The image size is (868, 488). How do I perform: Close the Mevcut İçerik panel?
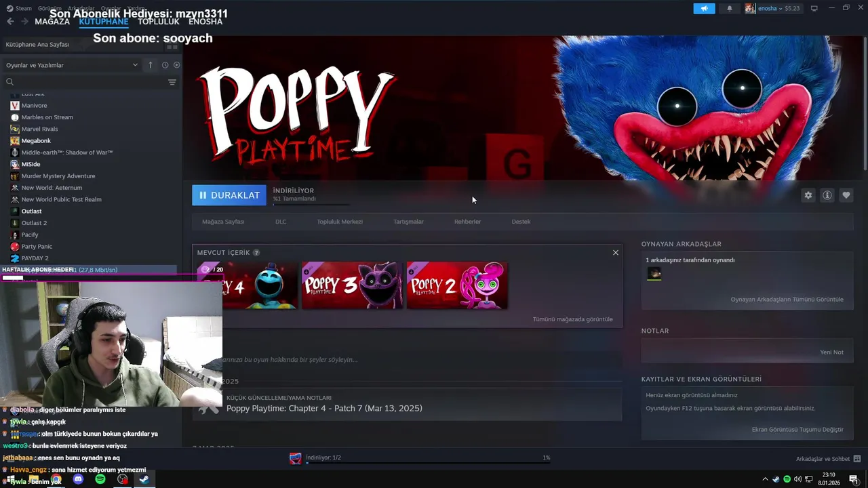click(616, 252)
